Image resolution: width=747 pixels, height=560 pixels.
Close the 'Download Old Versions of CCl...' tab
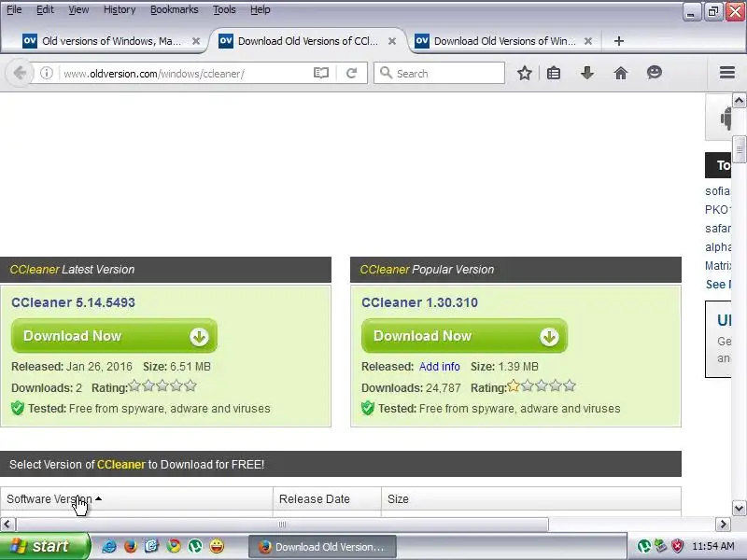[392, 41]
